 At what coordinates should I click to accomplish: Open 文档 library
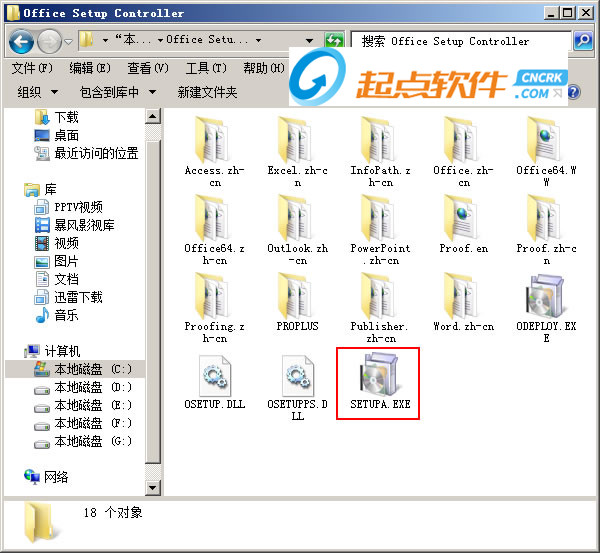pyautogui.click(x=56, y=279)
